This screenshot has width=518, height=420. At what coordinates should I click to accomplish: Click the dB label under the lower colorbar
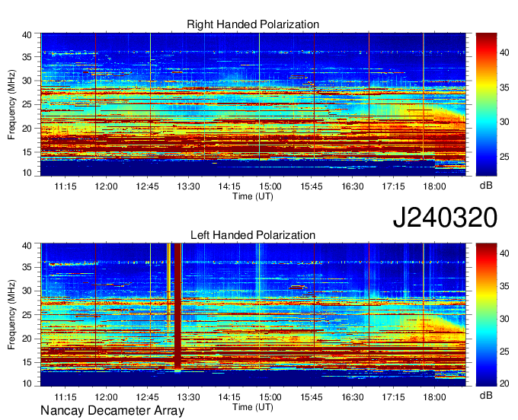[486, 395]
